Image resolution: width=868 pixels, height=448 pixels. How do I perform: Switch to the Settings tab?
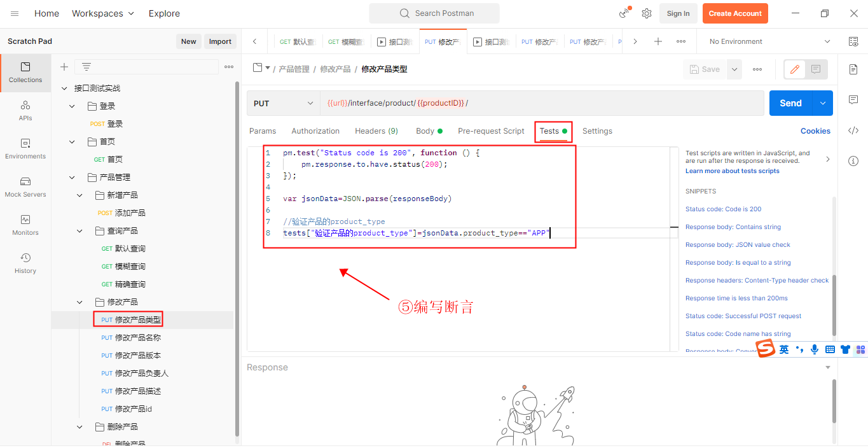click(597, 131)
